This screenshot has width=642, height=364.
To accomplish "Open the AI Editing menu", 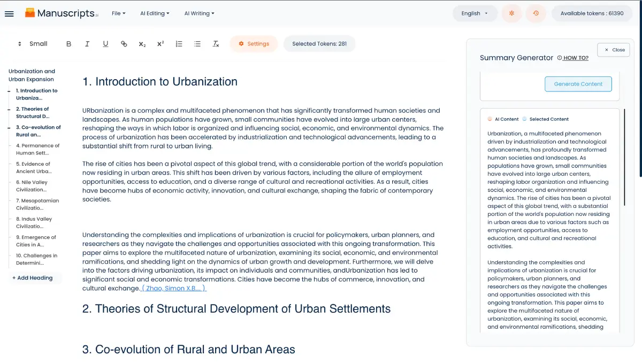I will click(154, 13).
